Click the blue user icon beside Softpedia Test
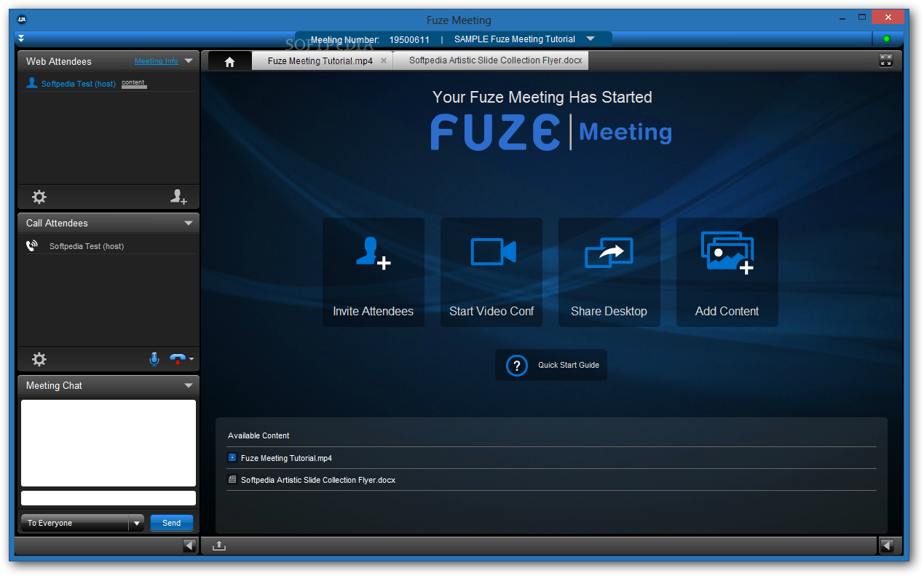924x576 pixels. click(x=32, y=83)
